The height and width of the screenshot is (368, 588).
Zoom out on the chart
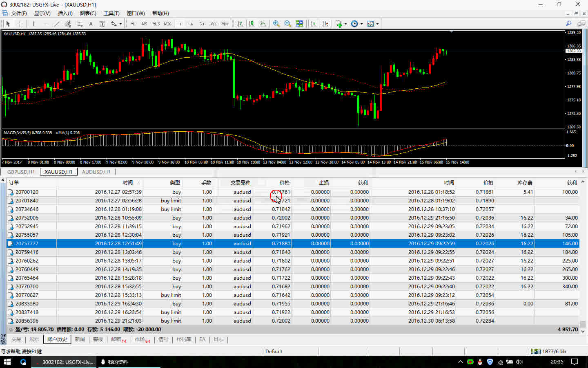pos(288,24)
